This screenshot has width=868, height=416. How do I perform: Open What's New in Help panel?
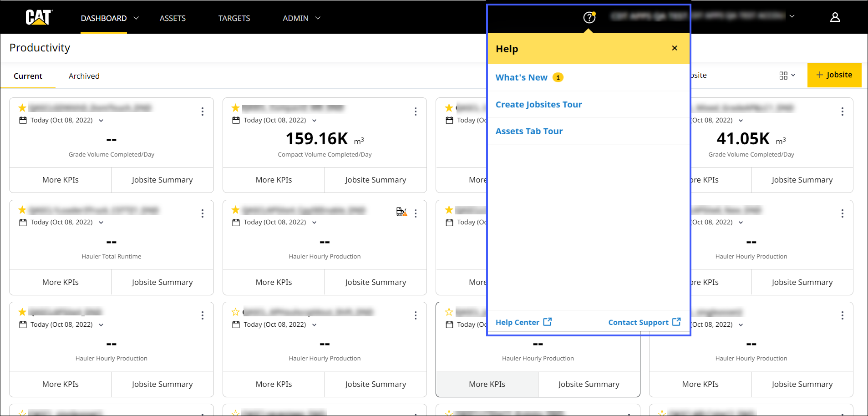(522, 77)
